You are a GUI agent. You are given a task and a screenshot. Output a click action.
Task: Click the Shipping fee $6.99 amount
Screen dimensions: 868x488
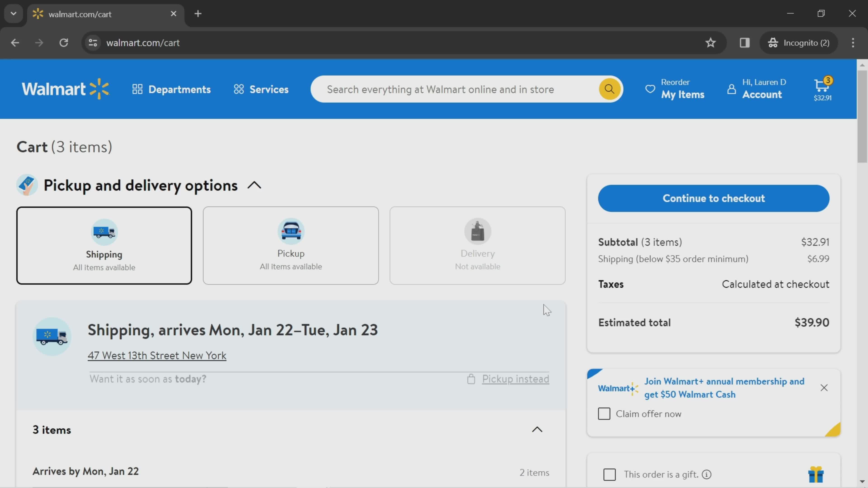(818, 259)
